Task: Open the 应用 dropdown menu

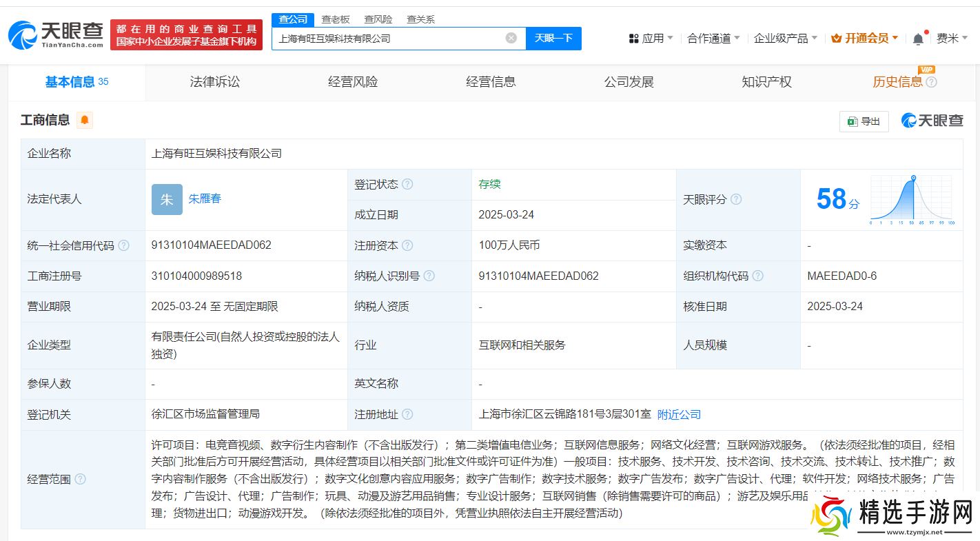Action: 651,38
